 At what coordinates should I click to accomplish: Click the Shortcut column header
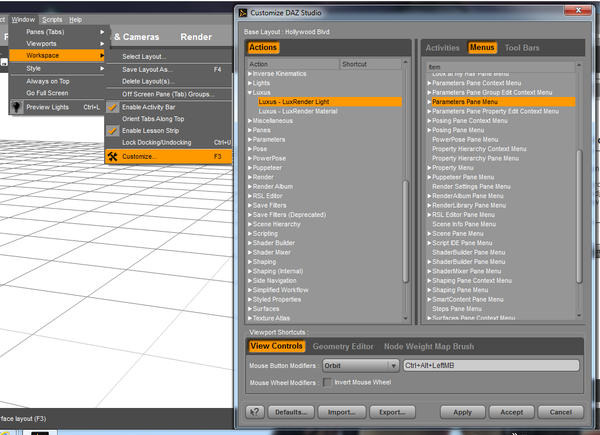[x=370, y=64]
